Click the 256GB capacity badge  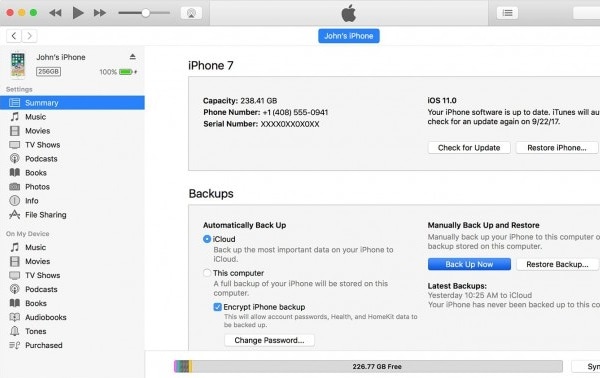click(48, 72)
